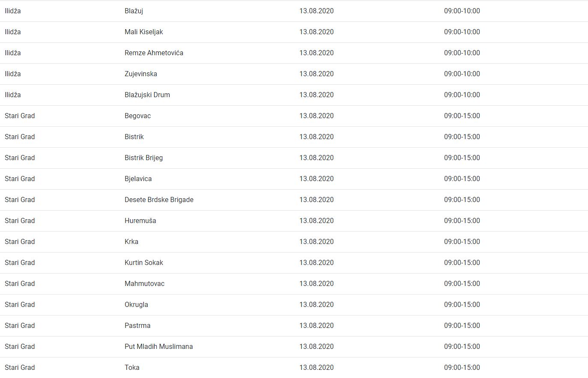This screenshot has width=588, height=378.
Task: Click Remze Ahmetovića row text
Action: tap(154, 53)
